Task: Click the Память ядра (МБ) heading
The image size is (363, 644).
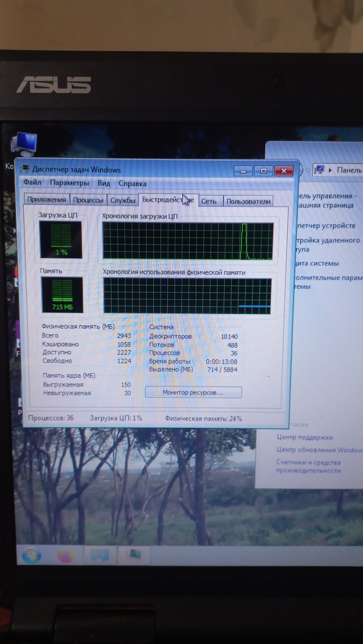Action: click(69, 375)
